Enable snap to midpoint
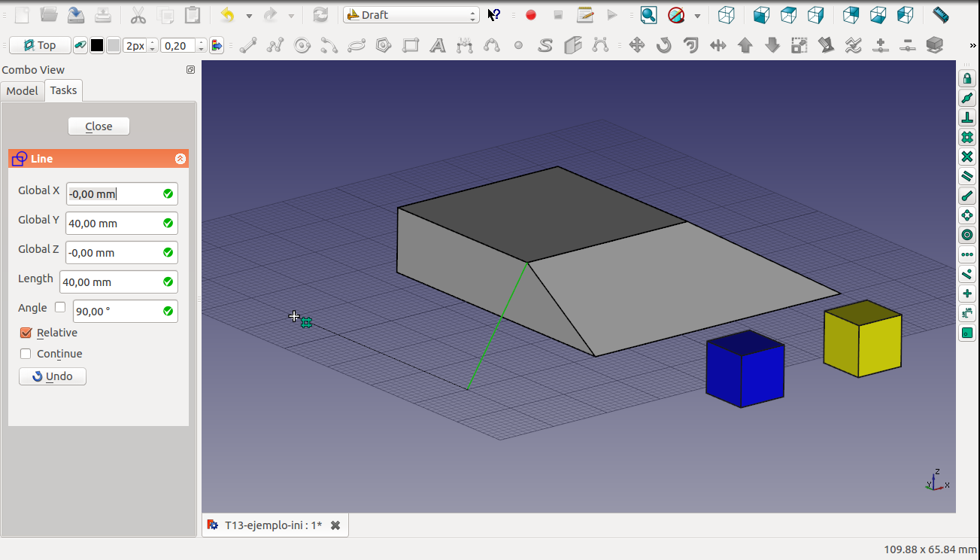 pos(967,99)
